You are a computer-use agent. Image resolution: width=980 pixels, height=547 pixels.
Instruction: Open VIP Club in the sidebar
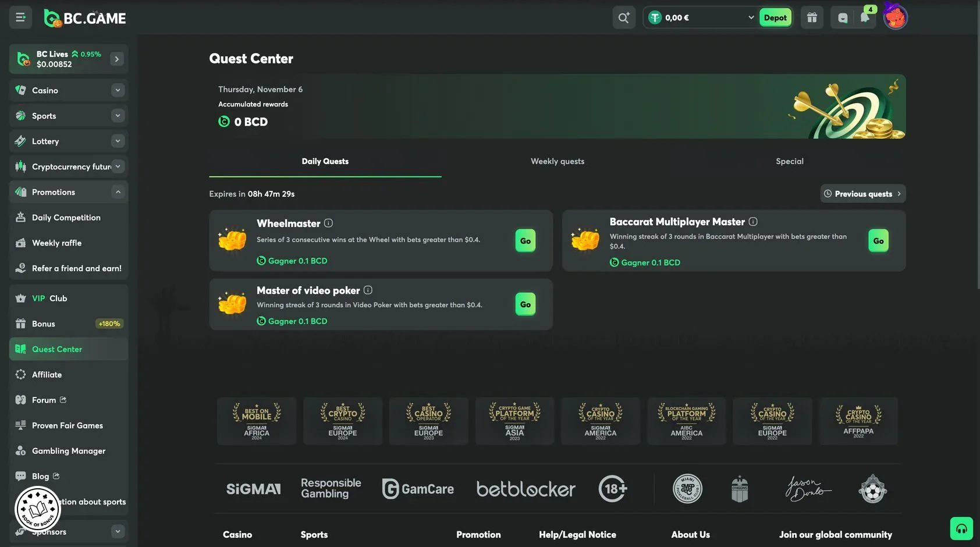(69, 299)
